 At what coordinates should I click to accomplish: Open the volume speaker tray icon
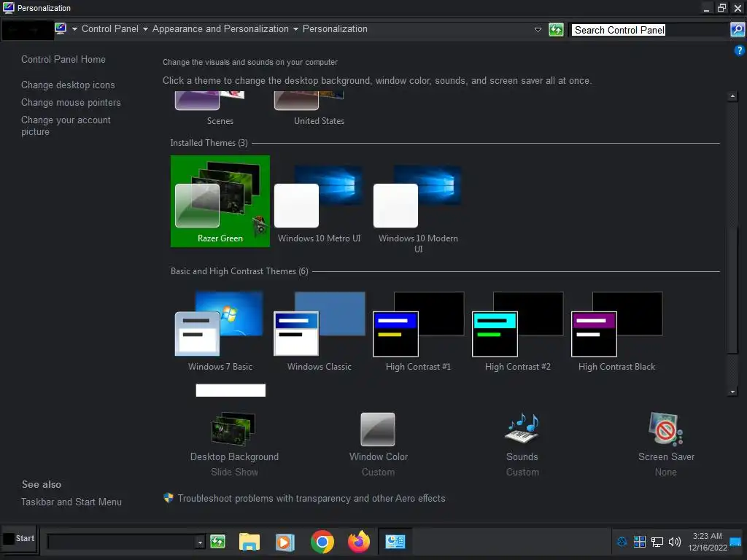tap(675, 542)
